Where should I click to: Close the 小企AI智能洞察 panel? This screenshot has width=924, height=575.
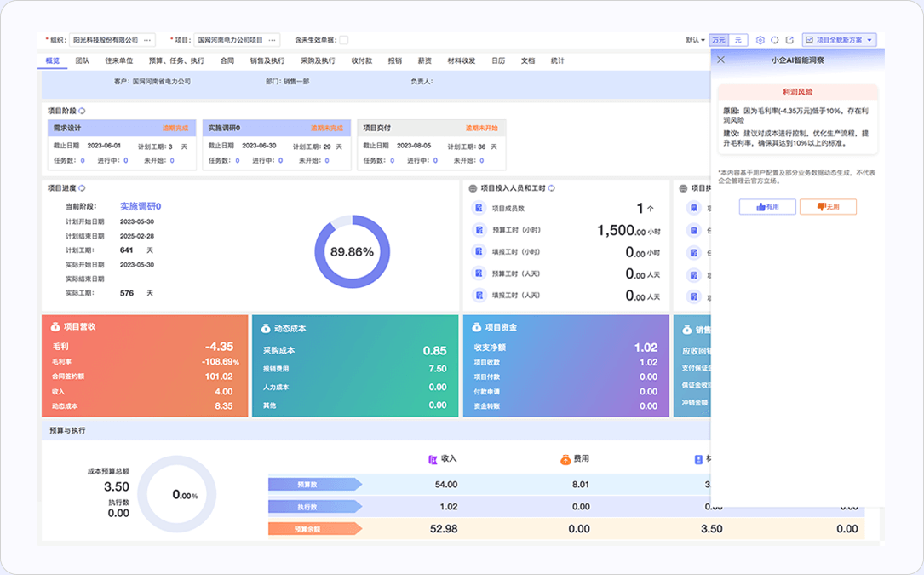[x=721, y=60]
